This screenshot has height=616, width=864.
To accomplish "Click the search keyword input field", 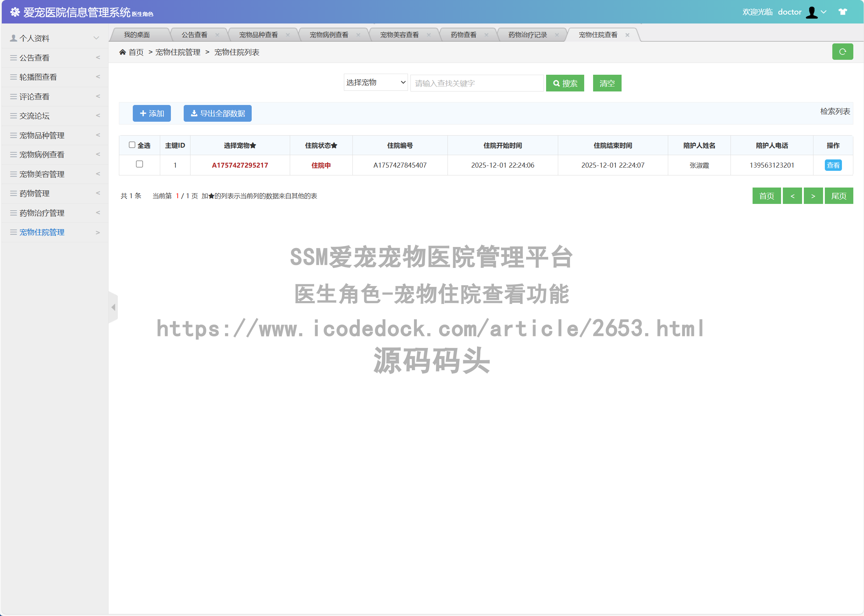I will [x=477, y=83].
